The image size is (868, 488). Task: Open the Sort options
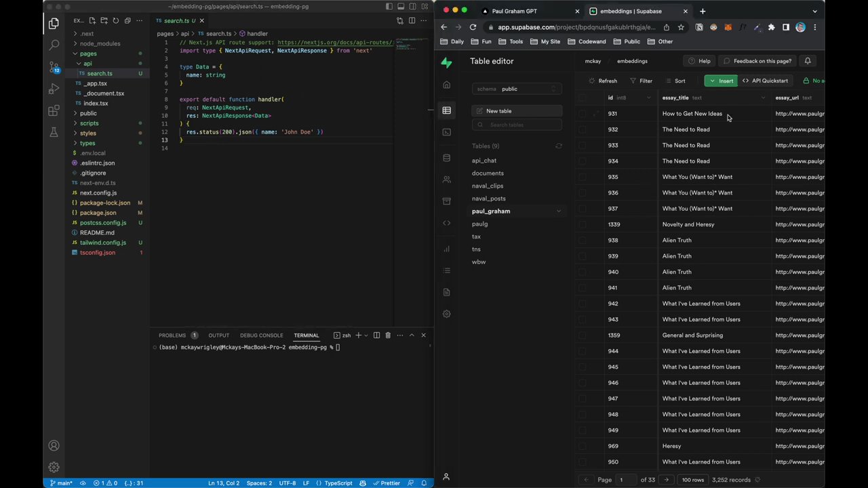click(675, 81)
